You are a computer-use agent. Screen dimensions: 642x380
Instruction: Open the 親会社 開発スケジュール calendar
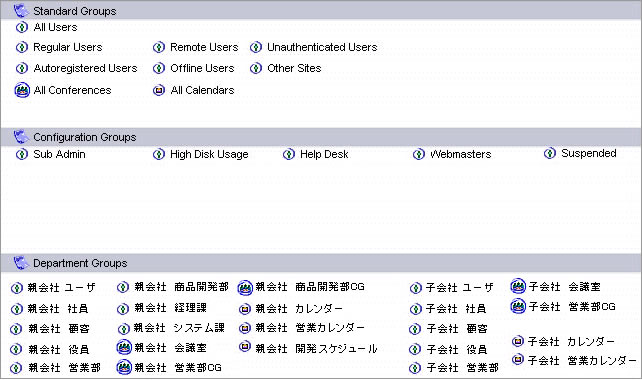316,348
